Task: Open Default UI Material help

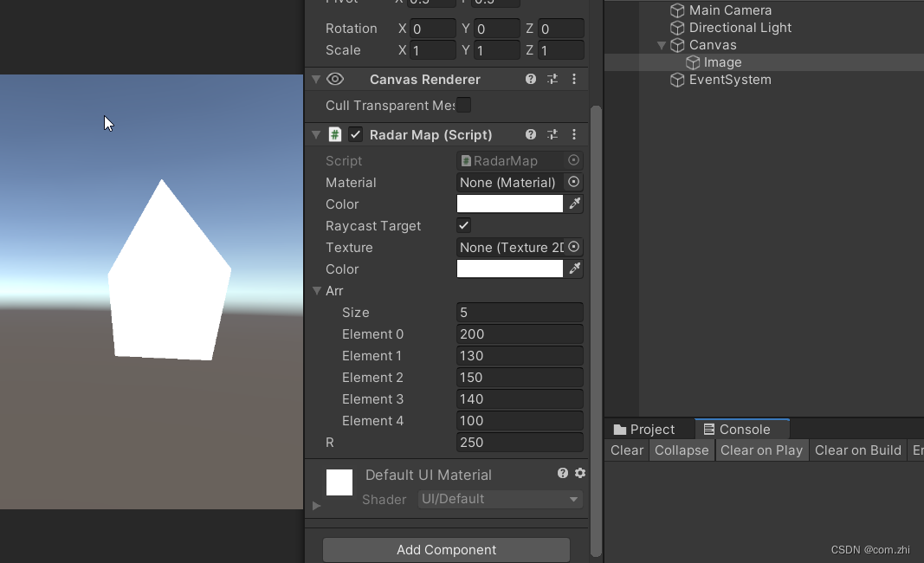Action: click(x=563, y=473)
